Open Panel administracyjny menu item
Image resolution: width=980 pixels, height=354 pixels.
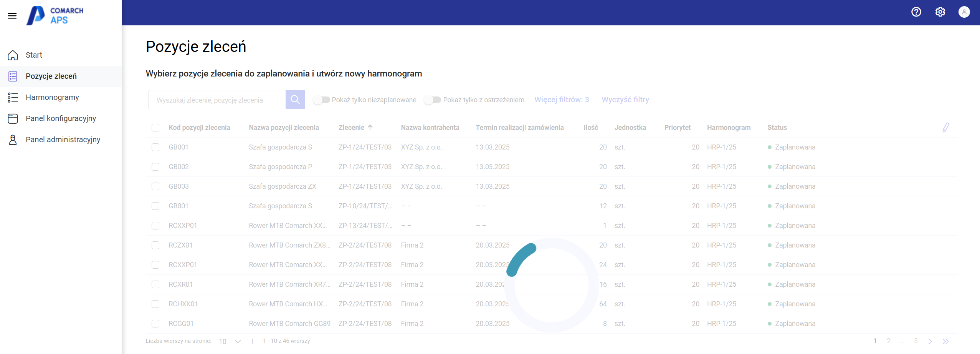61,140
